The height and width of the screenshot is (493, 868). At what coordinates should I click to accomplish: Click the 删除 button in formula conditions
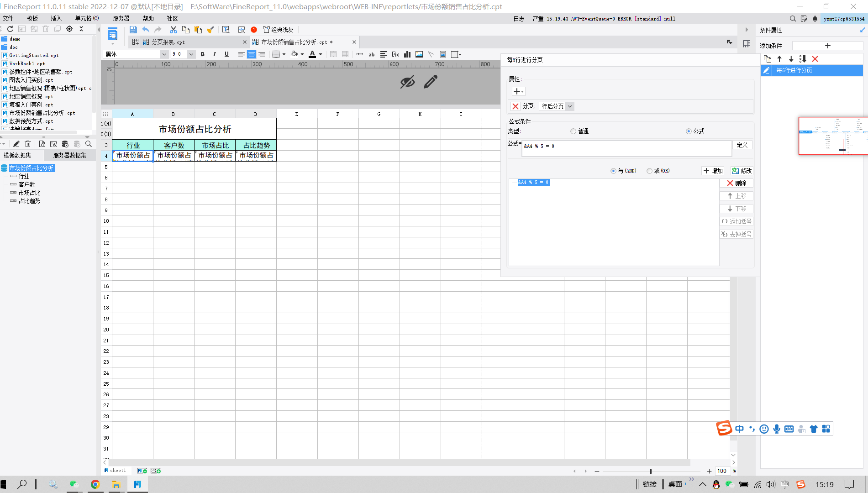[x=736, y=183]
